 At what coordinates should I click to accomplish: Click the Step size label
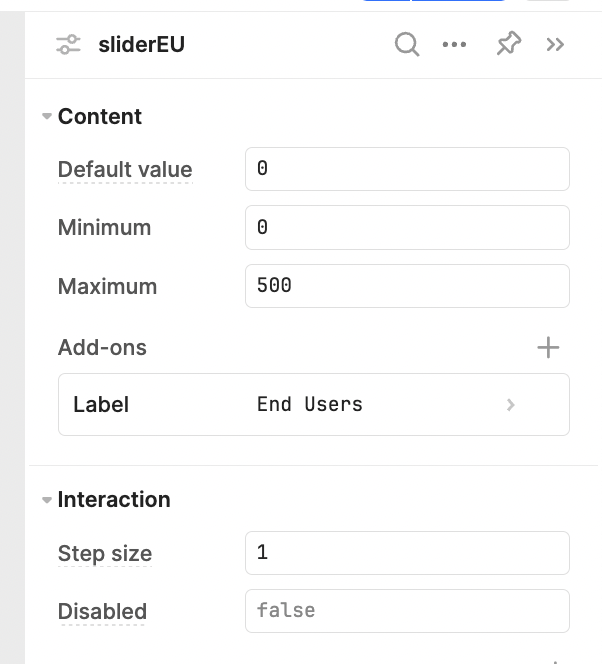click(x=105, y=553)
